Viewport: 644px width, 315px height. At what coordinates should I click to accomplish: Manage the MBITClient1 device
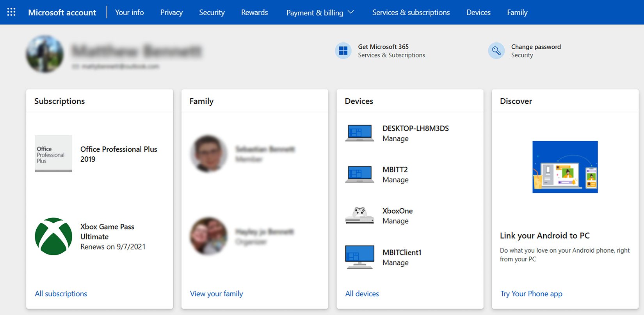(x=395, y=263)
